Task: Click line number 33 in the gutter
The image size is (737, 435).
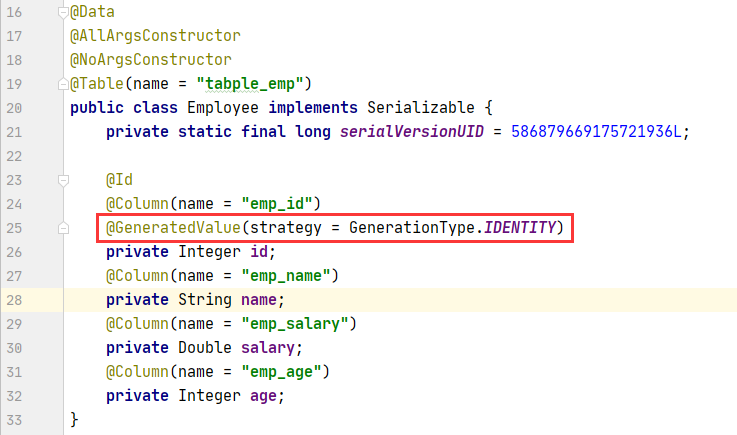Action: (x=13, y=416)
